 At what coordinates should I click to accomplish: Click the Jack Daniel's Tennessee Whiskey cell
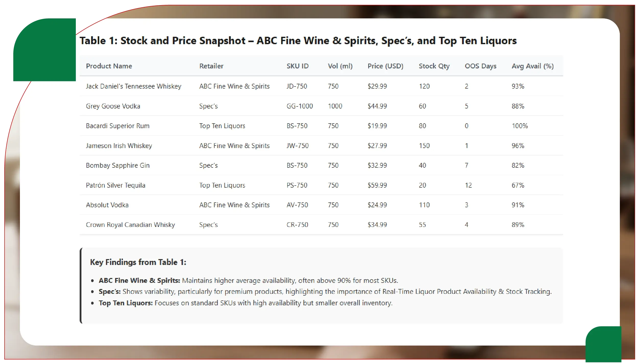click(134, 86)
